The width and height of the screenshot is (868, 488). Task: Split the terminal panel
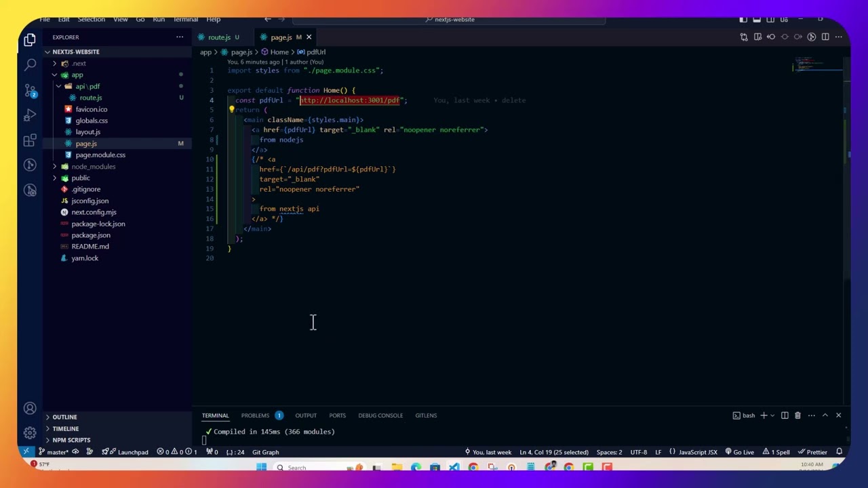pyautogui.click(x=785, y=415)
